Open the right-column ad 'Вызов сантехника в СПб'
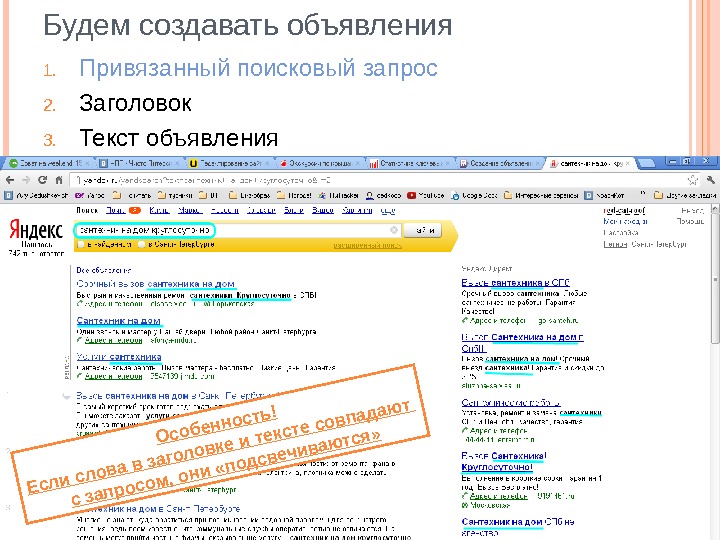Viewport: 720px width, 540px height. [x=516, y=282]
